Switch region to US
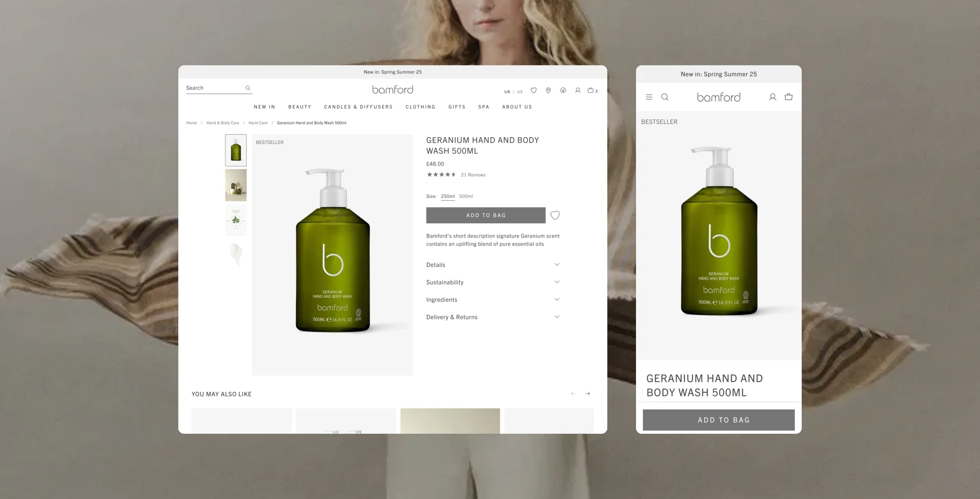The image size is (980, 499). click(520, 92)
